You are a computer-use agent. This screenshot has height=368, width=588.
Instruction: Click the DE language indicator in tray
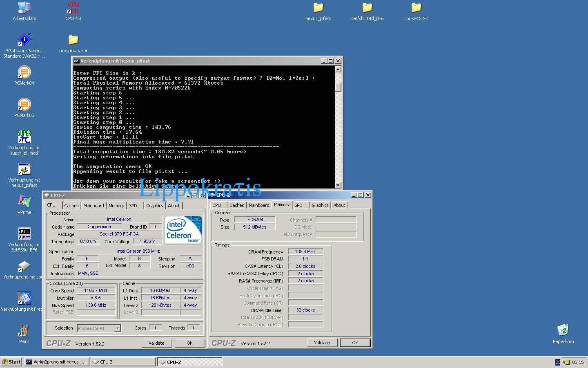point(558,362)
